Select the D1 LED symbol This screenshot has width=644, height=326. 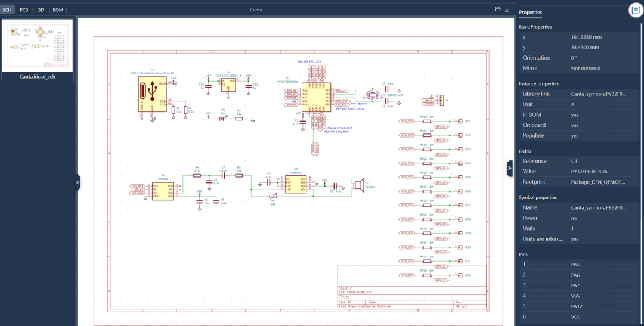pos(222,119)
